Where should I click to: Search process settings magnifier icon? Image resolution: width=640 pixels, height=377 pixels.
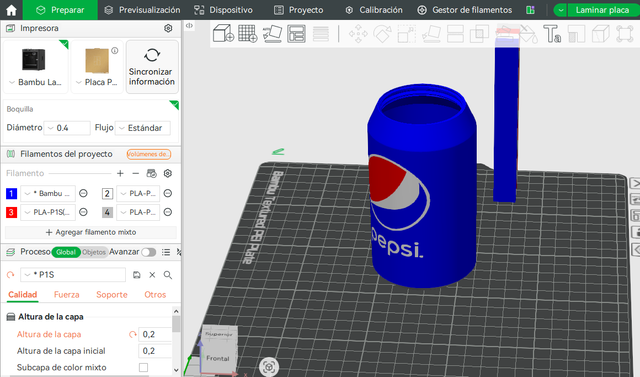[167, 275]
